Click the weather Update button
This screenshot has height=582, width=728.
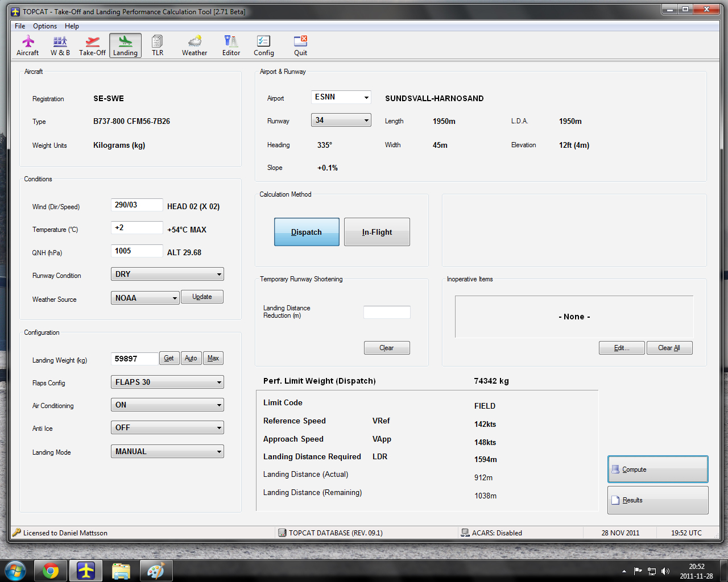[x=202, y=297]
